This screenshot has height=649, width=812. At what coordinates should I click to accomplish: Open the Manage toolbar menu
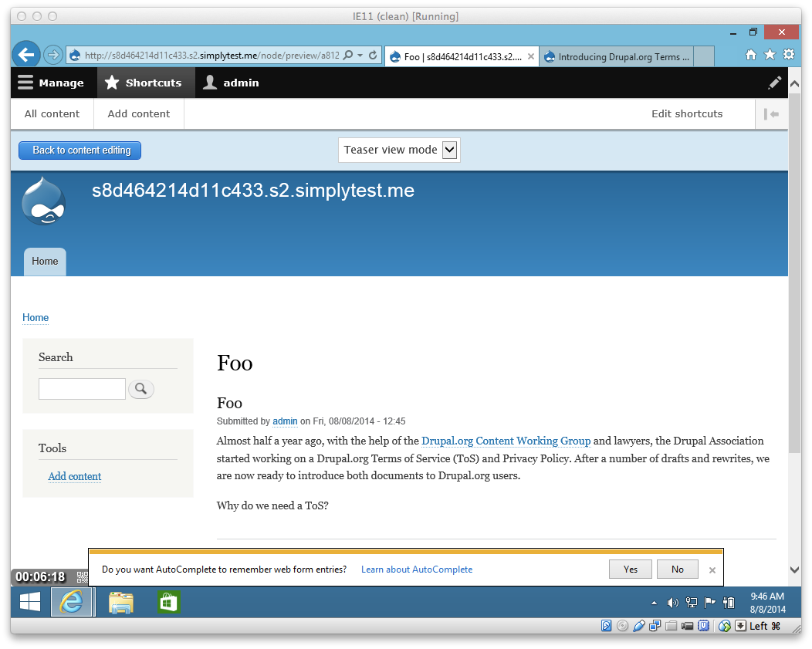(51, 83)
